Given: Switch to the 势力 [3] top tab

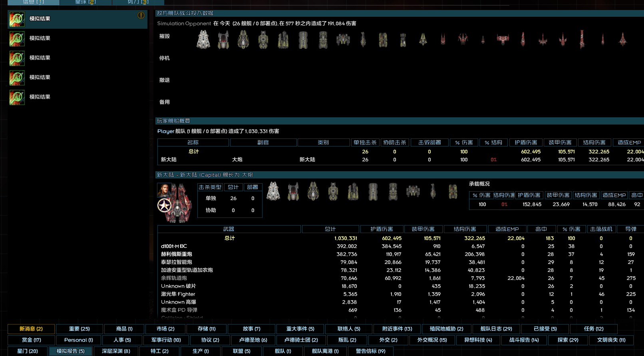Looking at the screenshot, I should (138, 2).
